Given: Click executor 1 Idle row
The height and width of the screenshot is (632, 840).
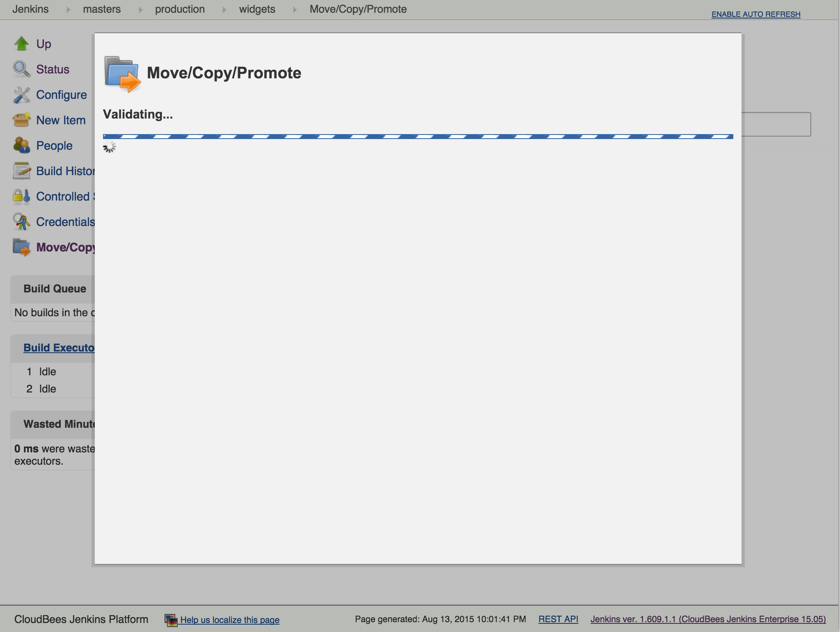Looking at the screenshot, I should tap(53, 372).
